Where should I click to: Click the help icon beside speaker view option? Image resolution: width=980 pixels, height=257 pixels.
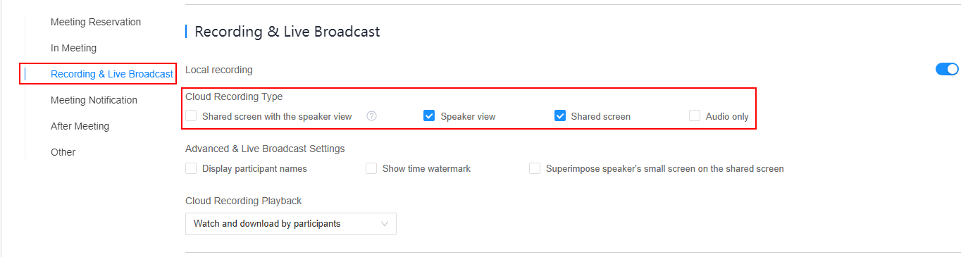pos(372,116)
